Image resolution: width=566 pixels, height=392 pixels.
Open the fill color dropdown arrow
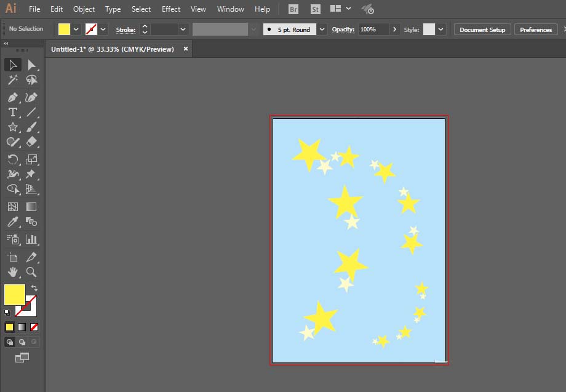76,30
